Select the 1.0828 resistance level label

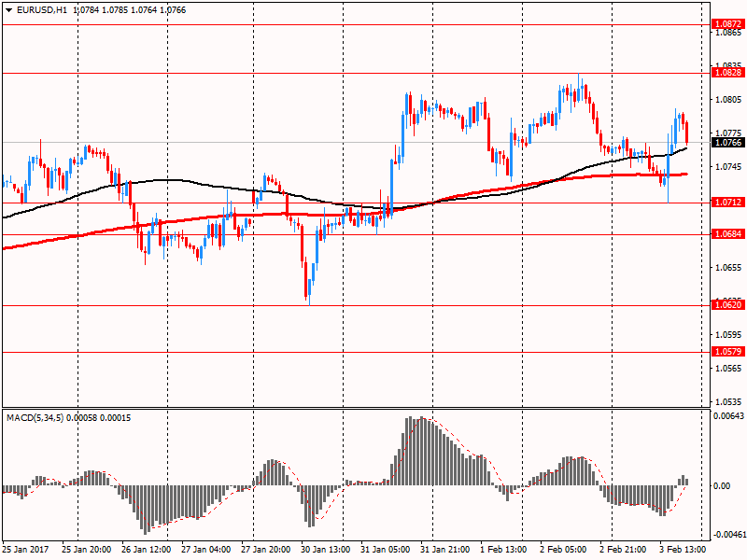click(728, 73)
